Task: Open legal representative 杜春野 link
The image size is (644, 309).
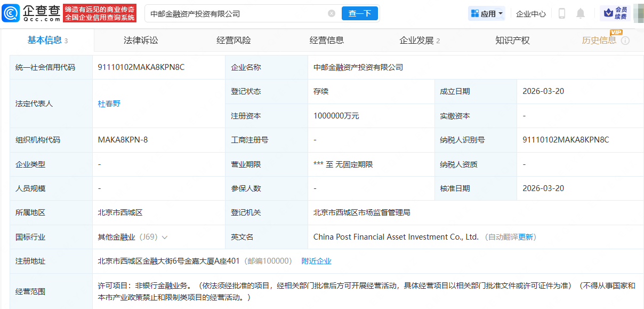Action: 109,104
